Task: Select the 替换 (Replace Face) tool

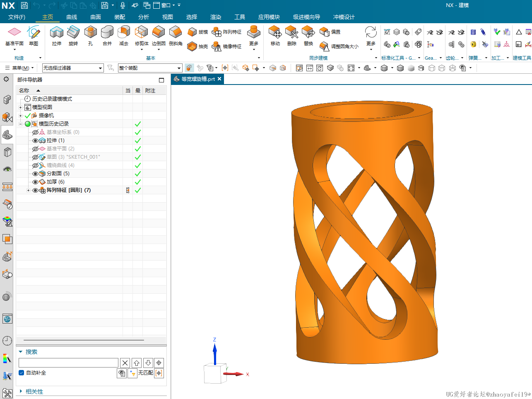Action: [x=308, y=36]
